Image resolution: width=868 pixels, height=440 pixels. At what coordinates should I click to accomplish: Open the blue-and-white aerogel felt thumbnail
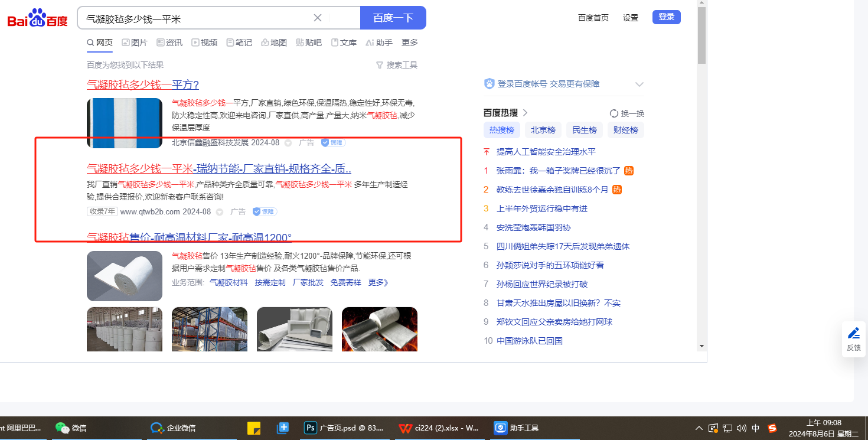coord(125,123)
